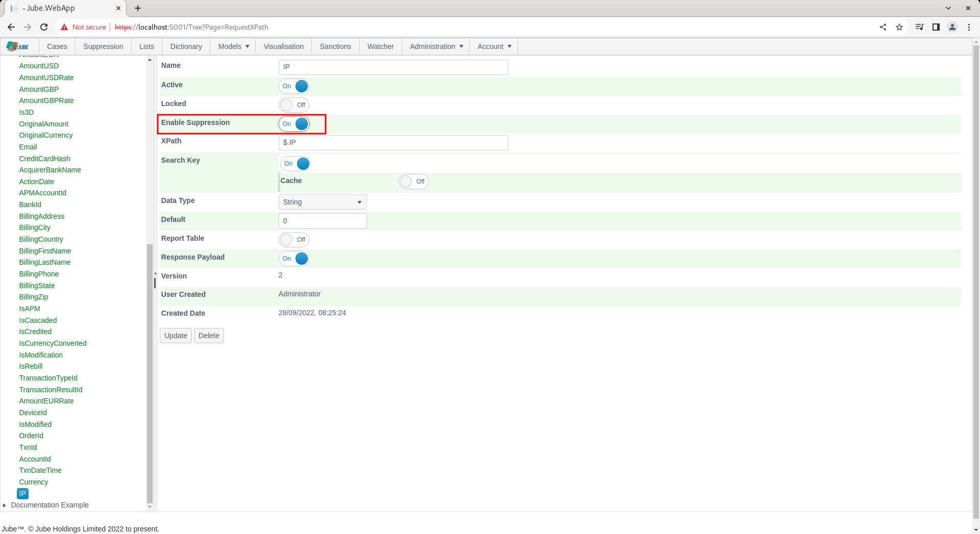Select CreditCardHash in the tree
This screenshot has height=534, width=980.
pos(44,159)
